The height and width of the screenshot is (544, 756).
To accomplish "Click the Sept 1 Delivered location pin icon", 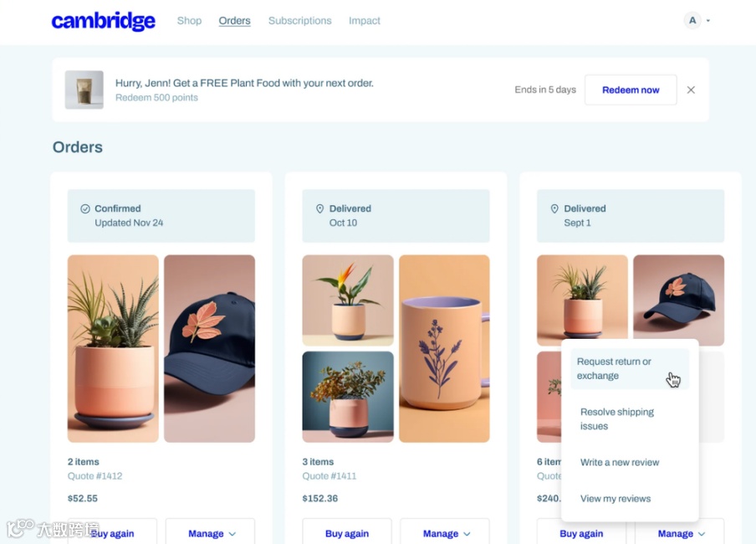I will click(554, 208).
